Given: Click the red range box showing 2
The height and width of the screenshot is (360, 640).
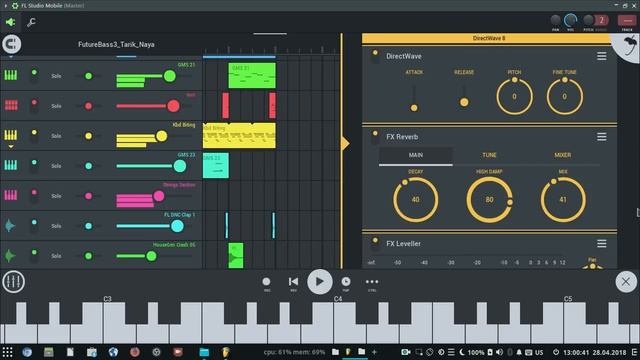Looking at the screenshot, I should click(x=601, y=20).
